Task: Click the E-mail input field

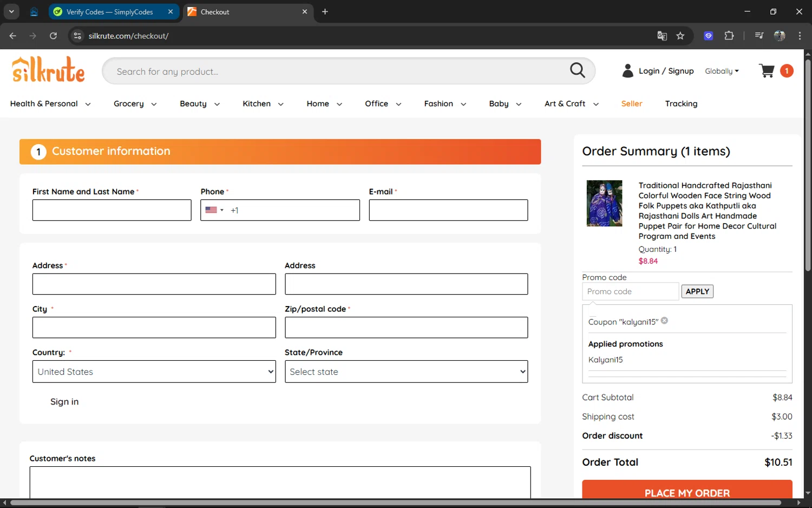Action: click(448, 210)
